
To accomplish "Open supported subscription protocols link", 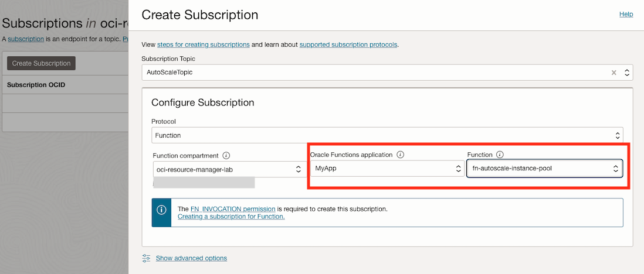I will pyautogui.click(x=348, y=44).
